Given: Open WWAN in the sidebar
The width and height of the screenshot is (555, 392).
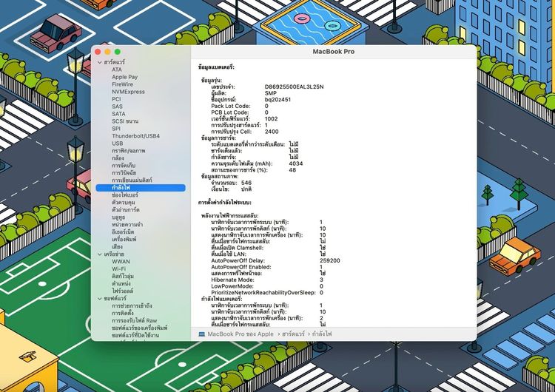Looking at the screenshot, I should coord(121,261).
